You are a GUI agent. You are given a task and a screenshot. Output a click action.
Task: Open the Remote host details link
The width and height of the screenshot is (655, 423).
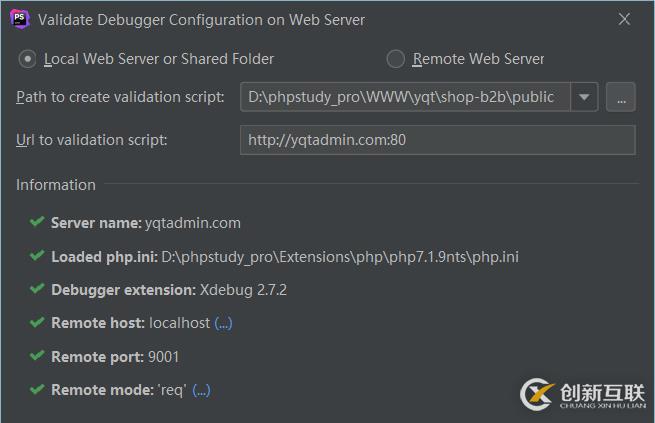coord(223,323)
